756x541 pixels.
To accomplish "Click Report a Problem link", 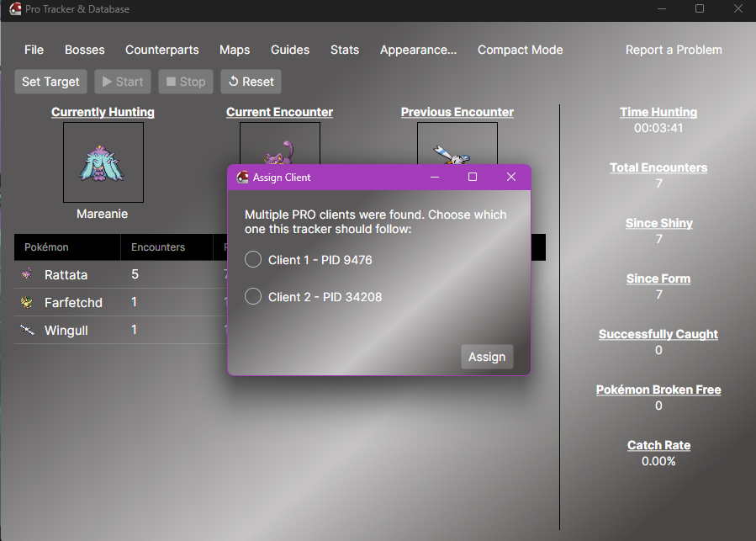I will [674, 50].
